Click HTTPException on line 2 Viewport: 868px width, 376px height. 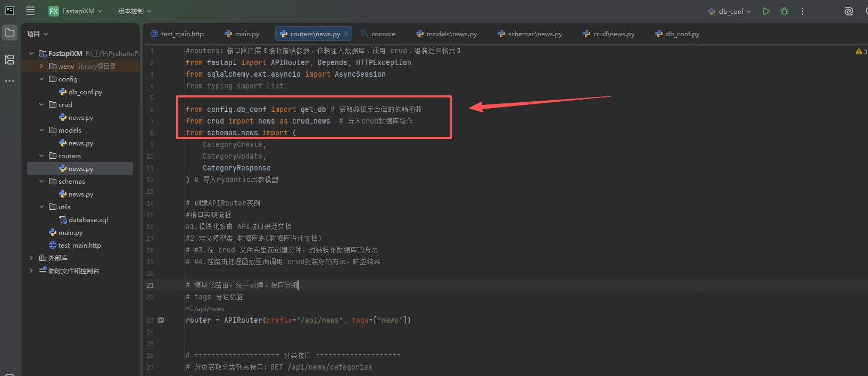[384, 62]
